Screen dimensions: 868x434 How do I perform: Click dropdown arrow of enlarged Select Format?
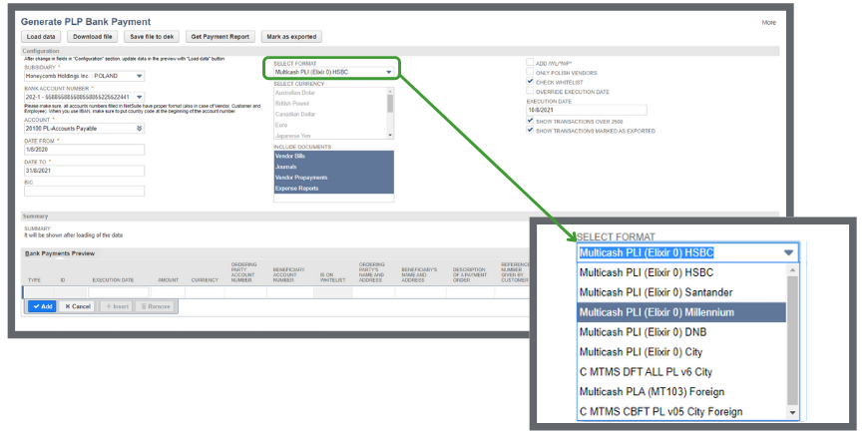(789, 253)
